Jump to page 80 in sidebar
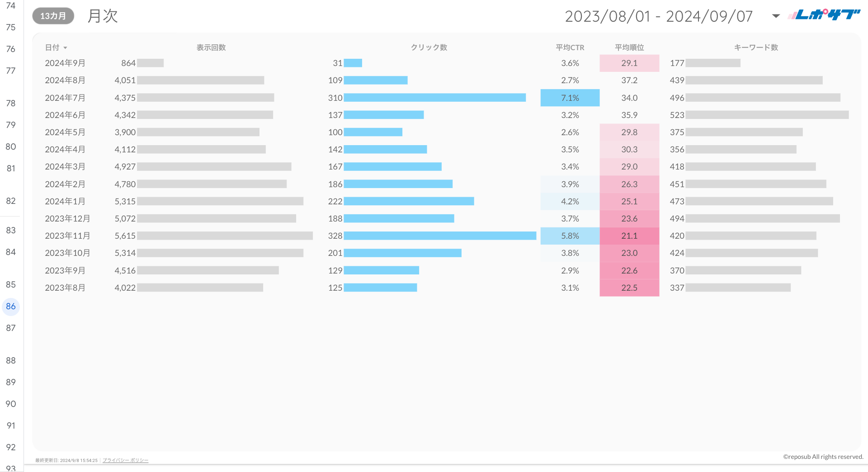This screenshot has height=472, width=868. point(11,147)
